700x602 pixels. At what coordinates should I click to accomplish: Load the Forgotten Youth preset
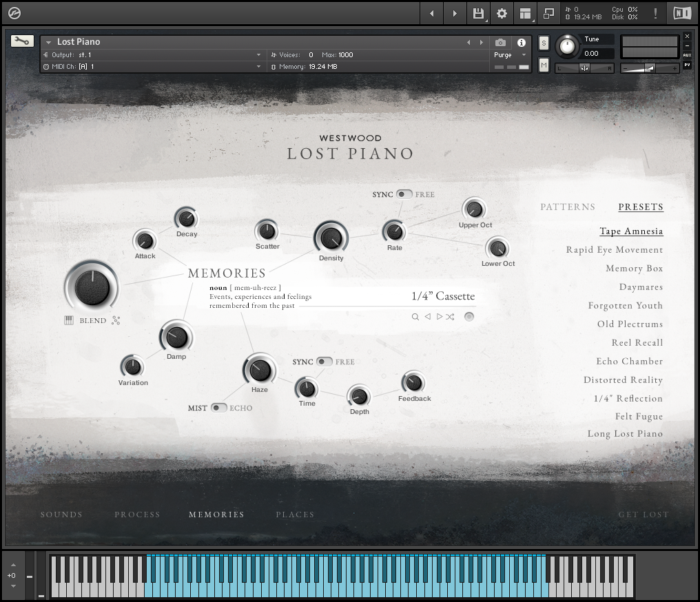pyautogui.click(x=625, y=306)
